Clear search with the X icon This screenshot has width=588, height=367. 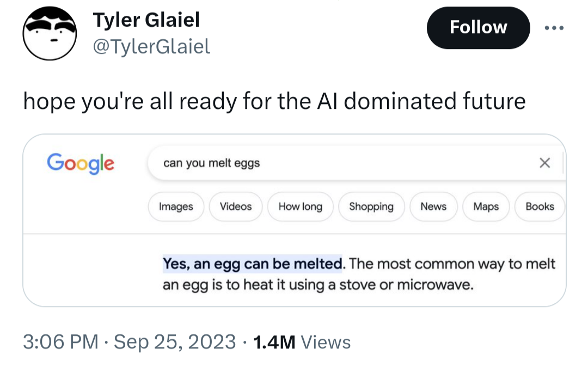coord(544,163)
